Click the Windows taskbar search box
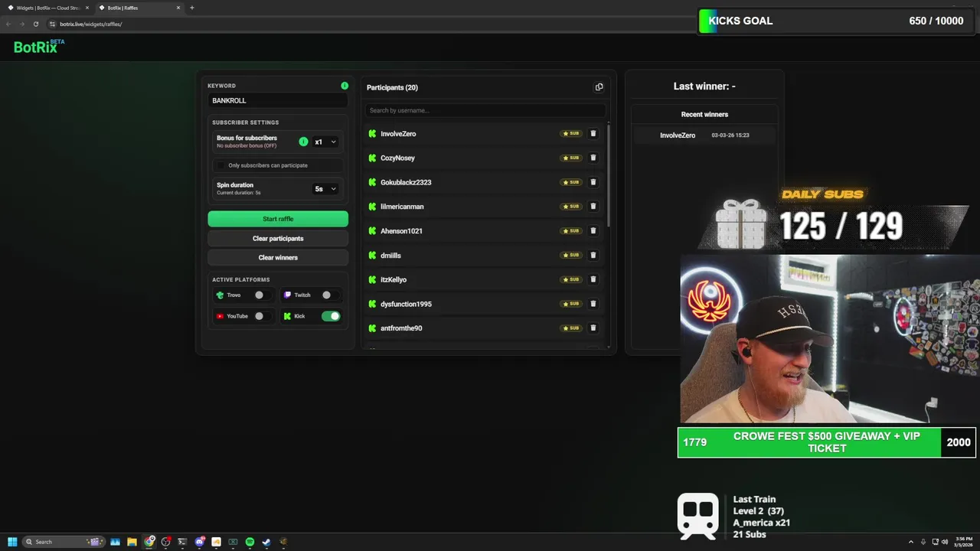 coord(63,542)
